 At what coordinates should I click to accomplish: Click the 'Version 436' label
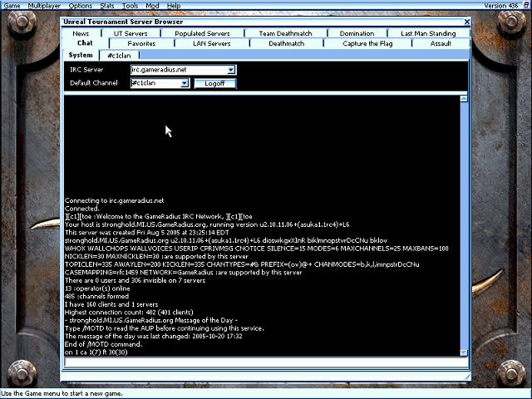(x=501, y=6)
